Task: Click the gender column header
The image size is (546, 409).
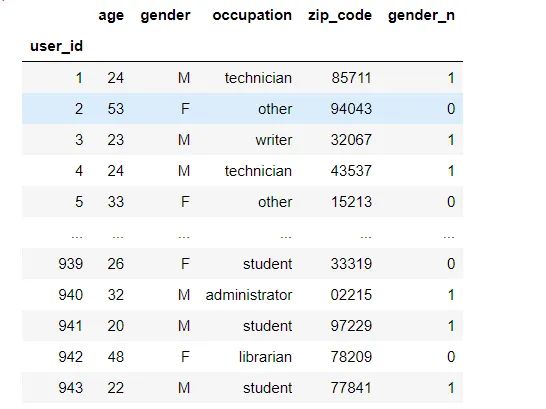Action: (x=165, y=16)
